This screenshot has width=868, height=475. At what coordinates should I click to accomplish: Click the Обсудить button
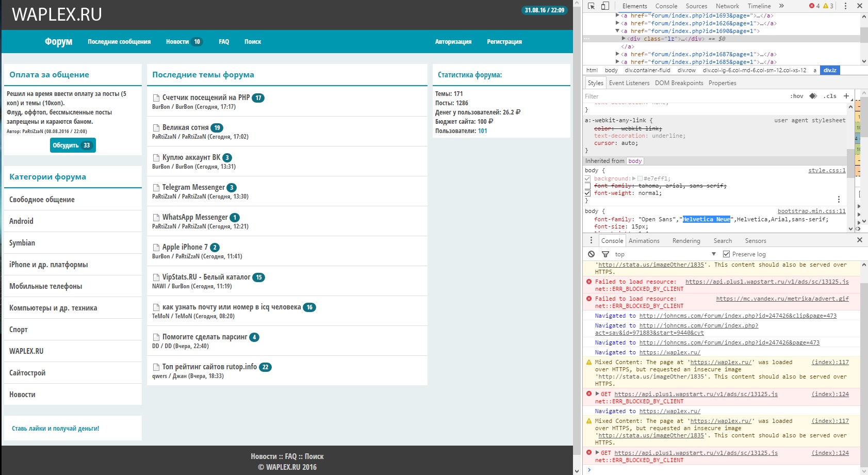[73, 145]
